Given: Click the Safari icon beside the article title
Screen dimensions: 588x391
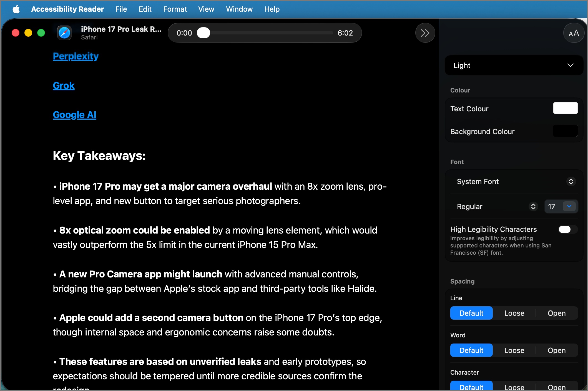Looking at the screenshot, I should tap(64, 33).
